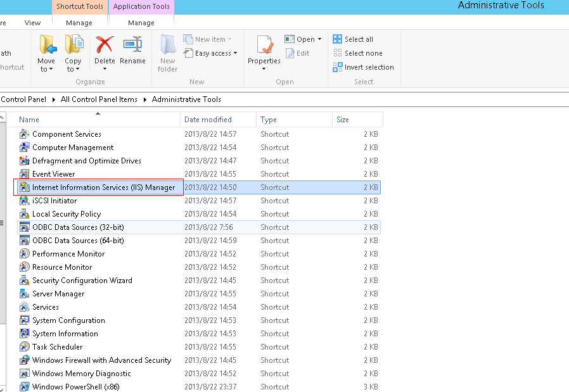Screen dimensions: 569x392
Task: Expand the Copy to dropdown arrow
Action: click(77, 69)
